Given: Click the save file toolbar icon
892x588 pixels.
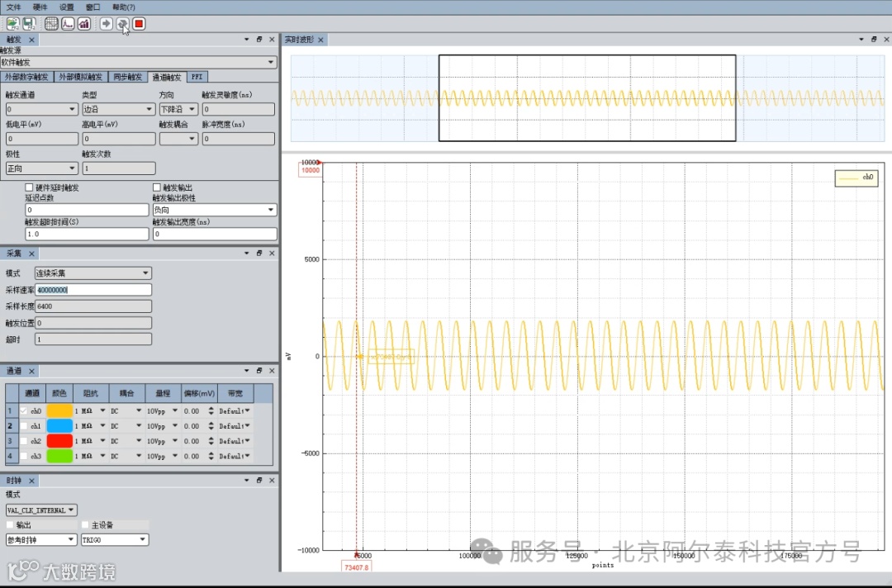Looking at the screenshot, I should pos(29,23).
